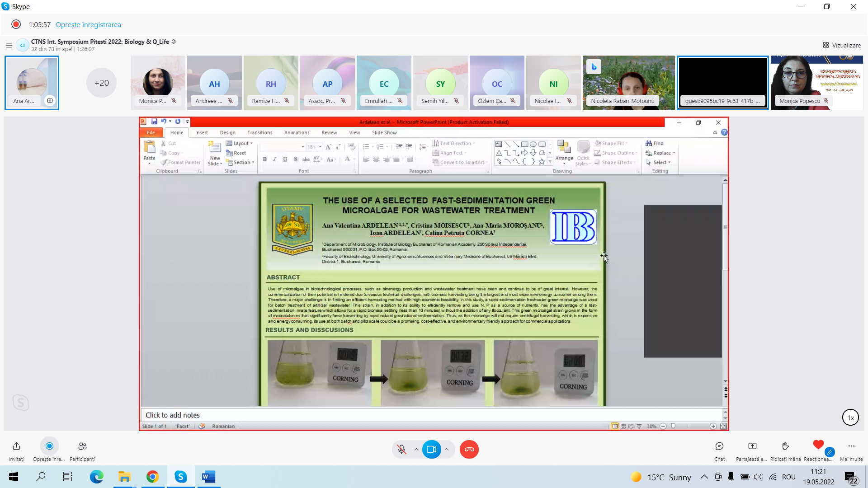
Task: Stop recording via Oprește înregistrarea link
Action: coord(88,24)
